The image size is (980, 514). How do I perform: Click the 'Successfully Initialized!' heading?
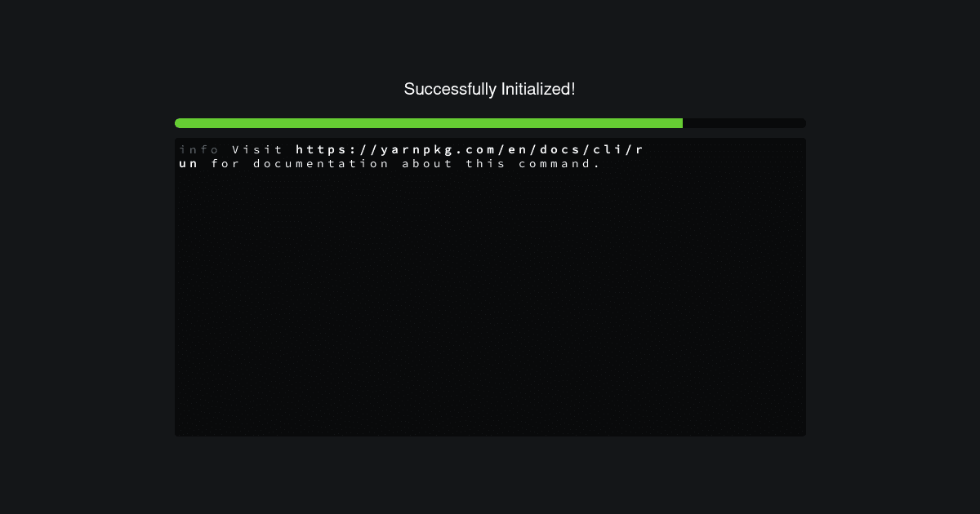pyautogui.click(x=489, y=90)
